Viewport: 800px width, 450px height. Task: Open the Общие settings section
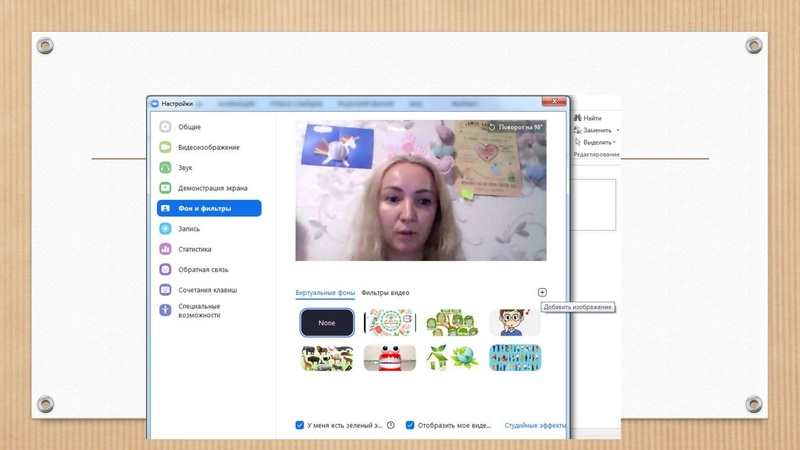[x=189, y=127]
